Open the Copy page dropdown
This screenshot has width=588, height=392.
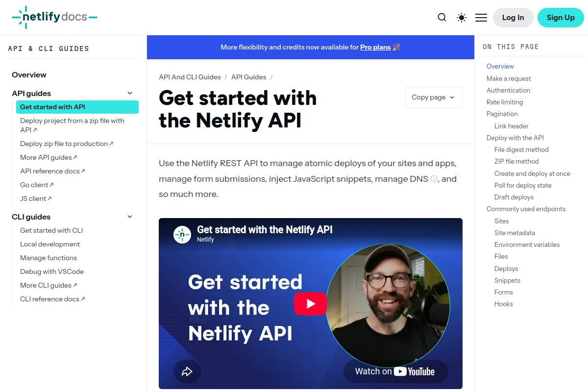pyautogui.click(x=434, y=98)
